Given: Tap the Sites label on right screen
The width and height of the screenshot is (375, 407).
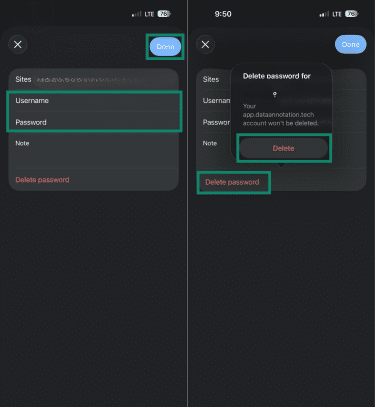Looking at the screenshot, I should (211, 79).
